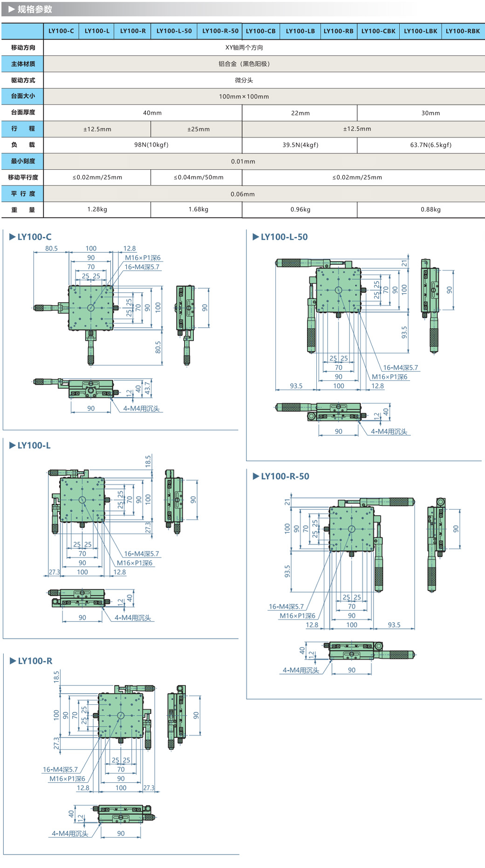This screenshot has width=485, height=868.
Task: Click the LY100-L top-view stage drawing
Action: 82,500
